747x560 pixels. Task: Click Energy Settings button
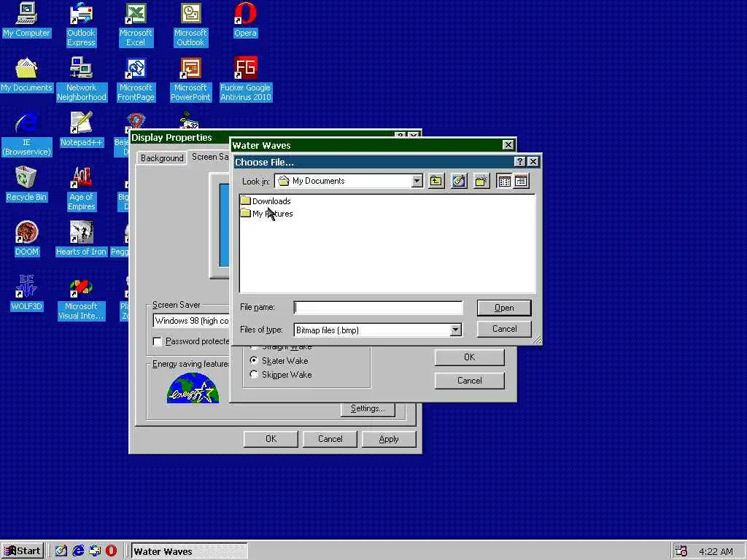(x=368, y=408)
